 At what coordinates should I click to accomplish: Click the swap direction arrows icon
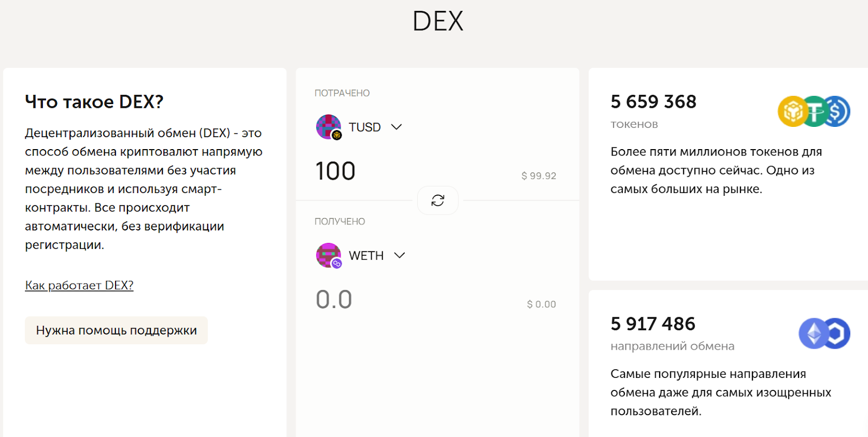coord(438,200)
